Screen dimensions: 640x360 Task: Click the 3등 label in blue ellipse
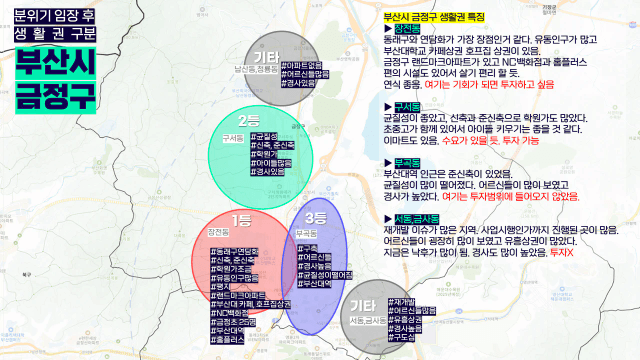tap(316, 218)
